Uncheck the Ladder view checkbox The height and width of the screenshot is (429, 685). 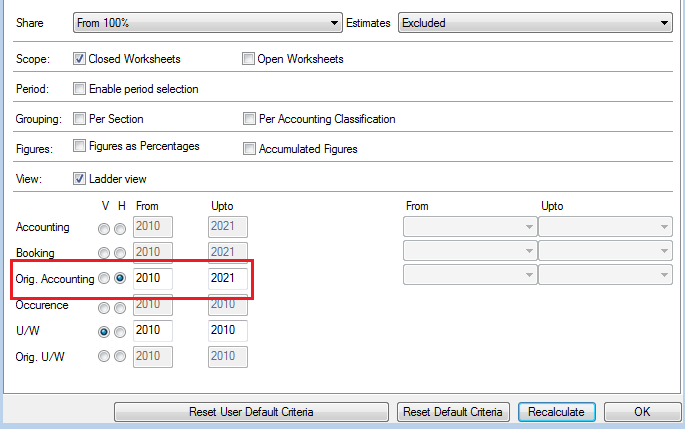click(x=80, y=179)
